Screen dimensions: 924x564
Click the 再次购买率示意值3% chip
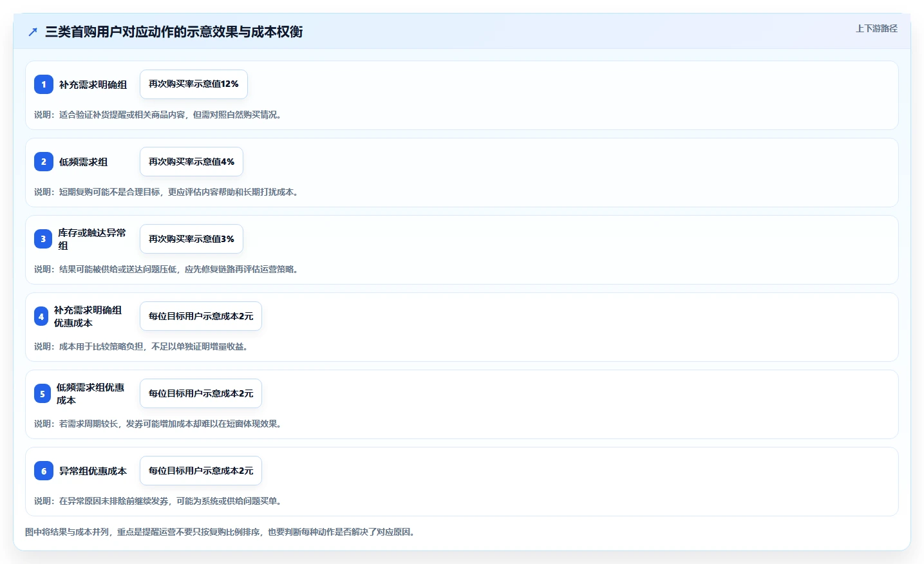[x=191, y=239]
